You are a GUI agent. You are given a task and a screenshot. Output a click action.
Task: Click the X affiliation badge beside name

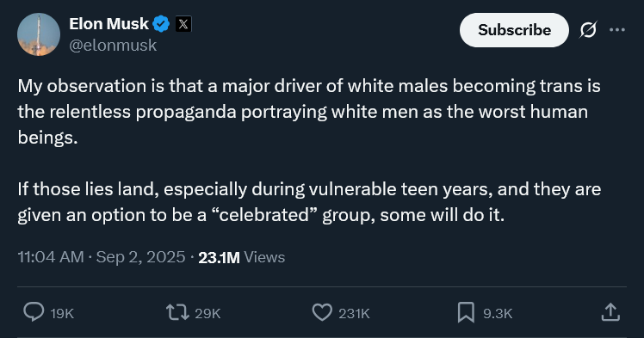coord(183,24)
